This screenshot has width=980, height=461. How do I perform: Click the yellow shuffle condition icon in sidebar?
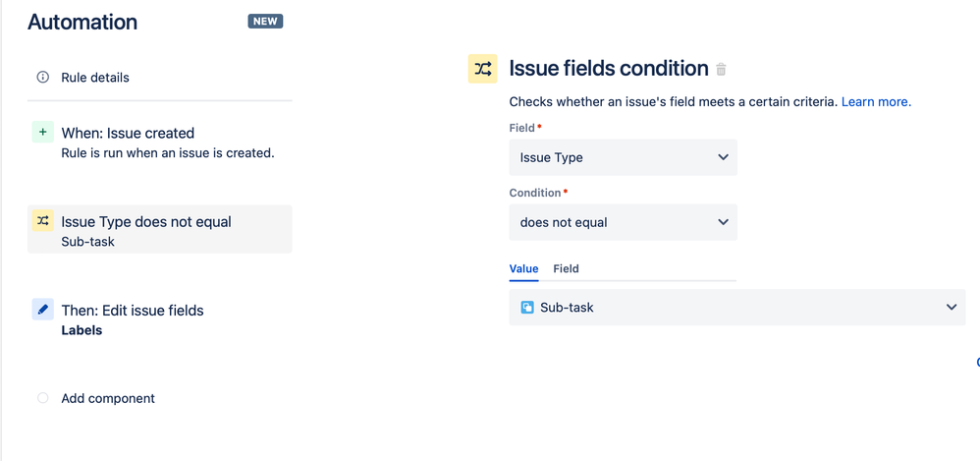point(42,222)
